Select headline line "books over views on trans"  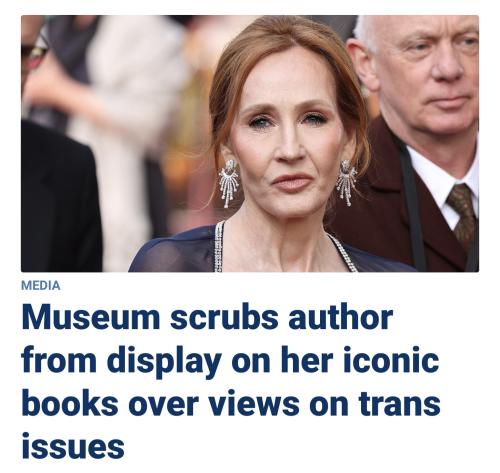(231, 404)
